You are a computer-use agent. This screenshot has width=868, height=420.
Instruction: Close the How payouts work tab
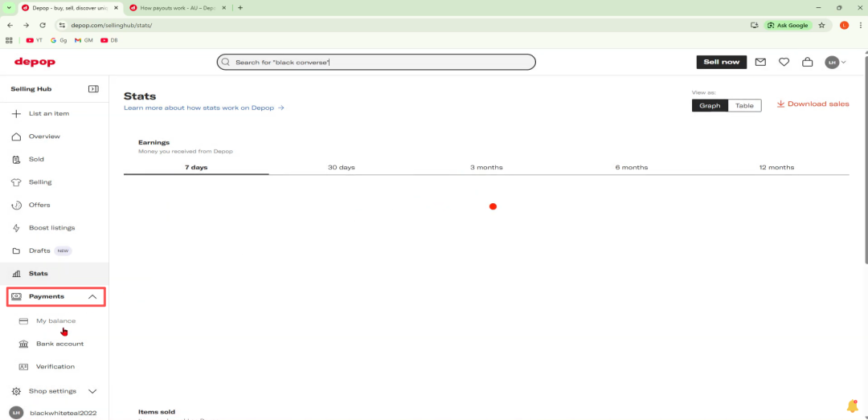224,8
